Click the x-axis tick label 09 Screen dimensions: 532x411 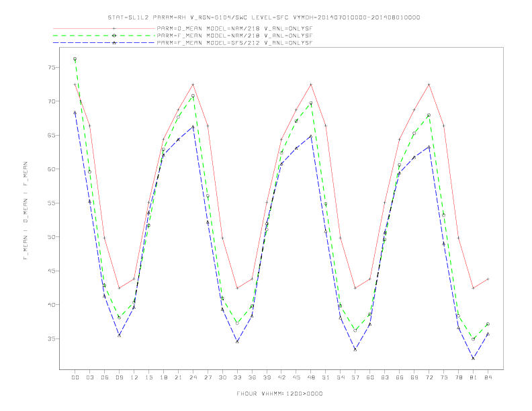(119, 377)
